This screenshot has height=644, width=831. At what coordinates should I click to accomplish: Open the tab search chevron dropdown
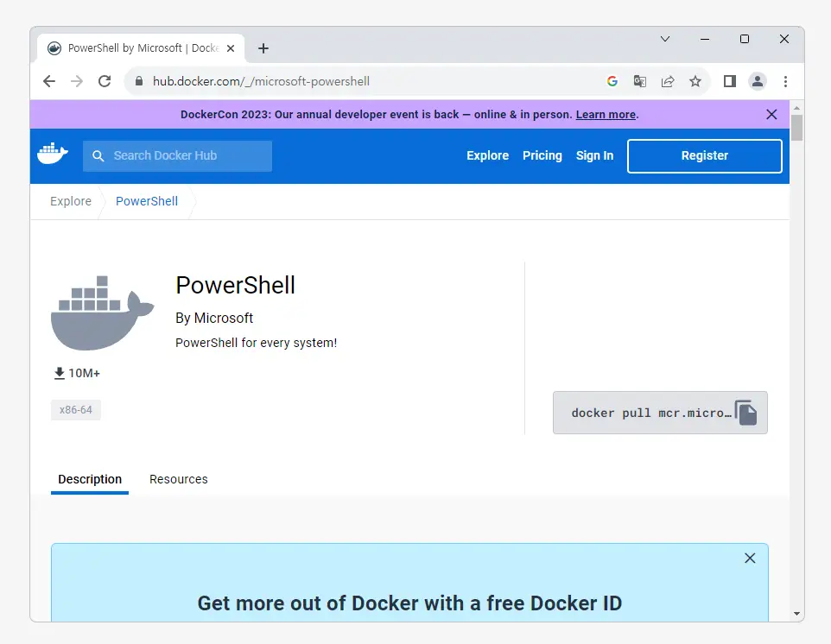coord(665,39)
